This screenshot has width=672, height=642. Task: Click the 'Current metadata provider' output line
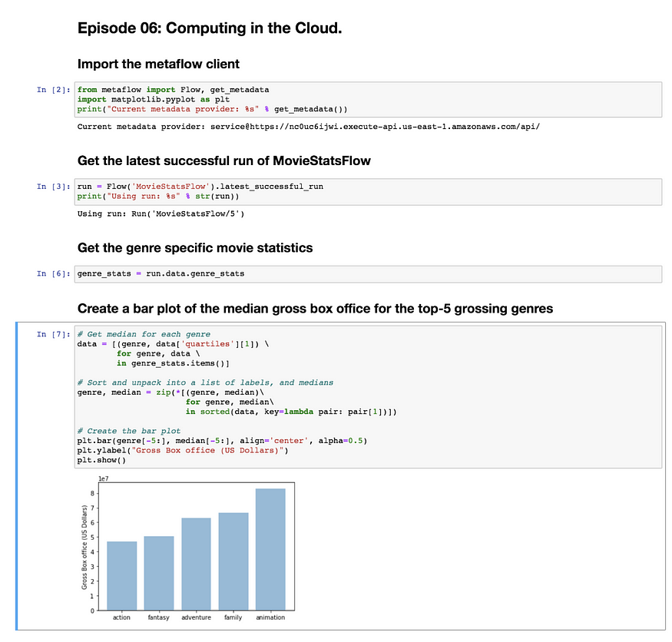(309, 127)
